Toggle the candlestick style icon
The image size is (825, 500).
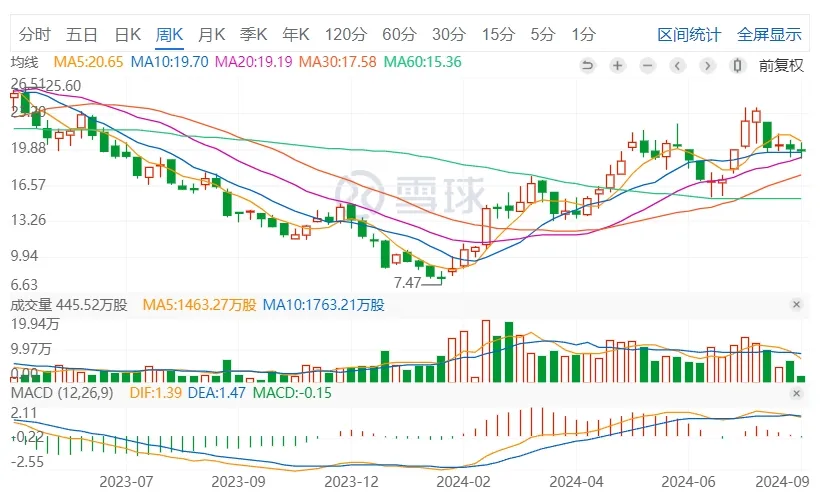738,66
